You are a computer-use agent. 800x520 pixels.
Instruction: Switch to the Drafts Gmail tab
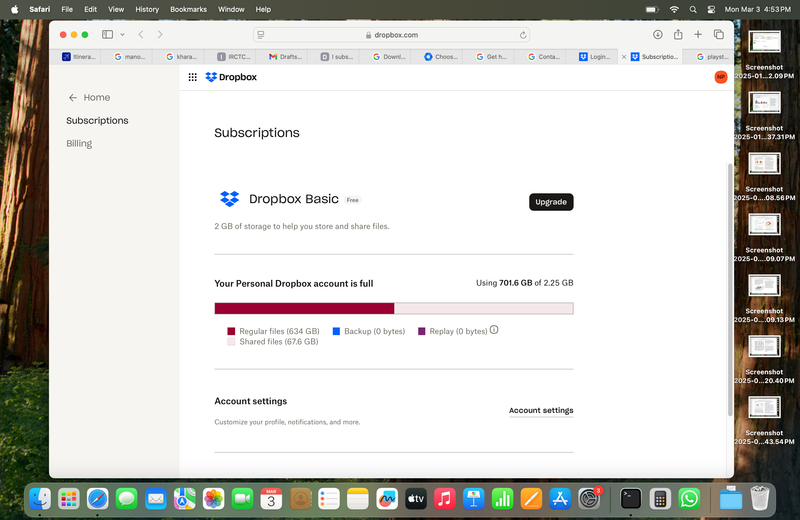pyautogui.click(x=286, y=57)
